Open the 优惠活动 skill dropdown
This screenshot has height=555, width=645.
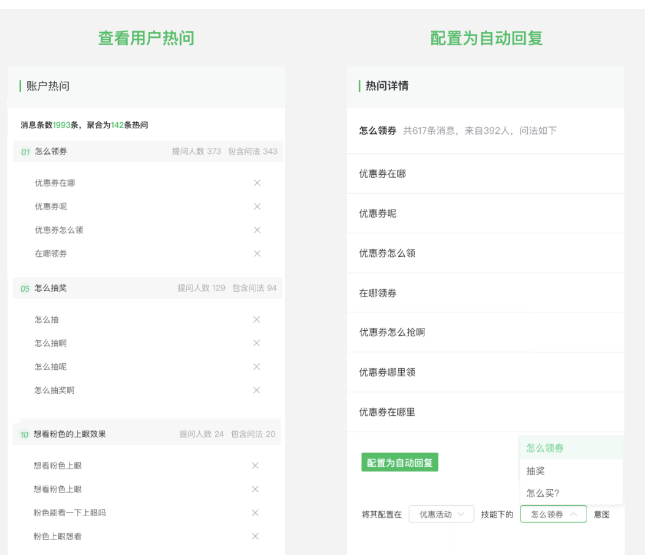(x=441, y=514)
